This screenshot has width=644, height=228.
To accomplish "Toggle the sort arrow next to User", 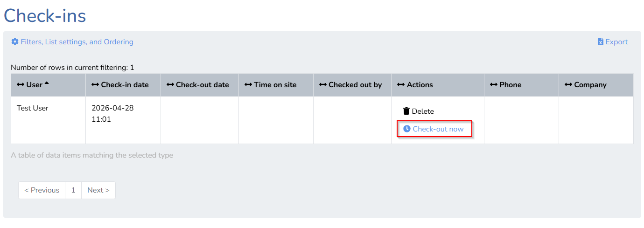I will (47, 84).
